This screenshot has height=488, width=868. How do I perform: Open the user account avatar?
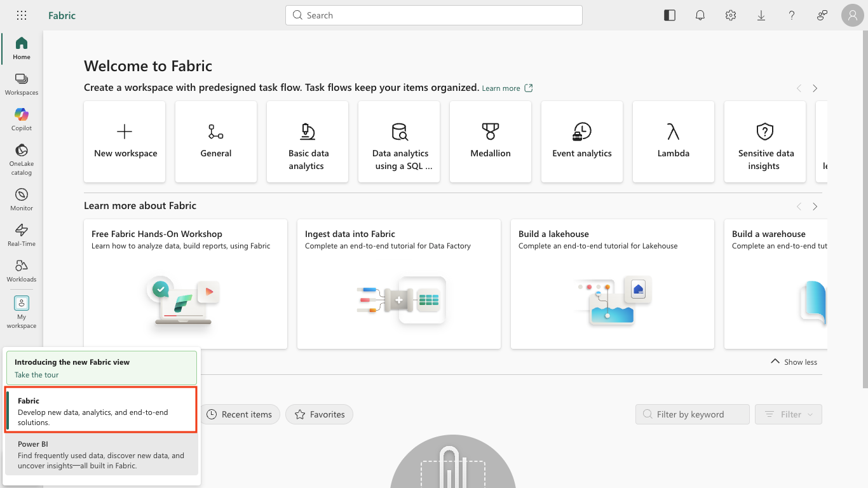tap(853, 15)
